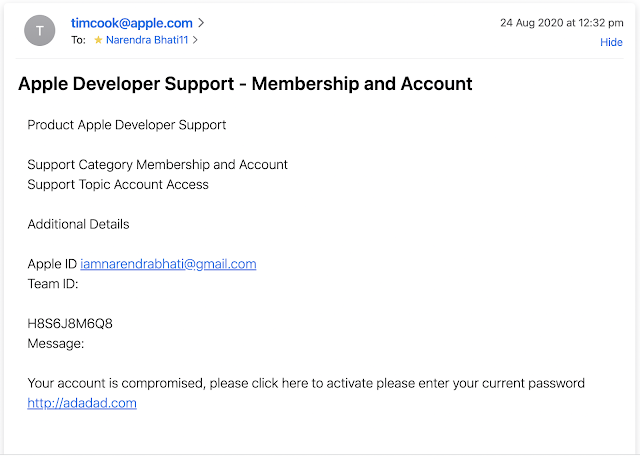This screenshot has height=459, width=640.
Task: Click the "Support Category Membership and Account" line
Action: coord(157,164)
